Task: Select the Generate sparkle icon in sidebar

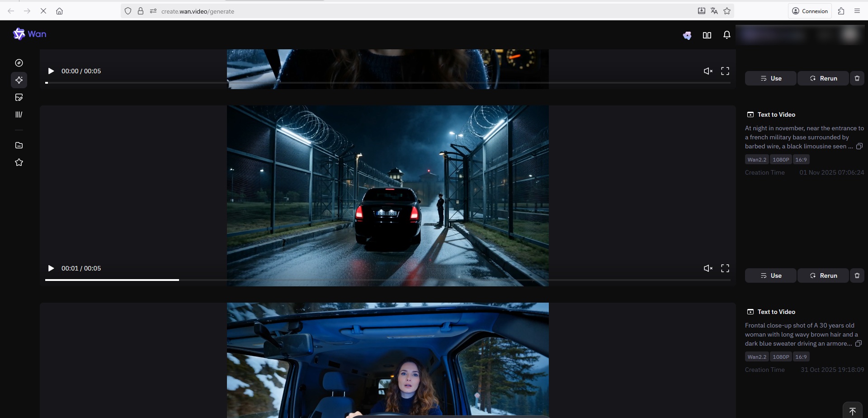Action: pyautogui.click(x=19, y=80)
